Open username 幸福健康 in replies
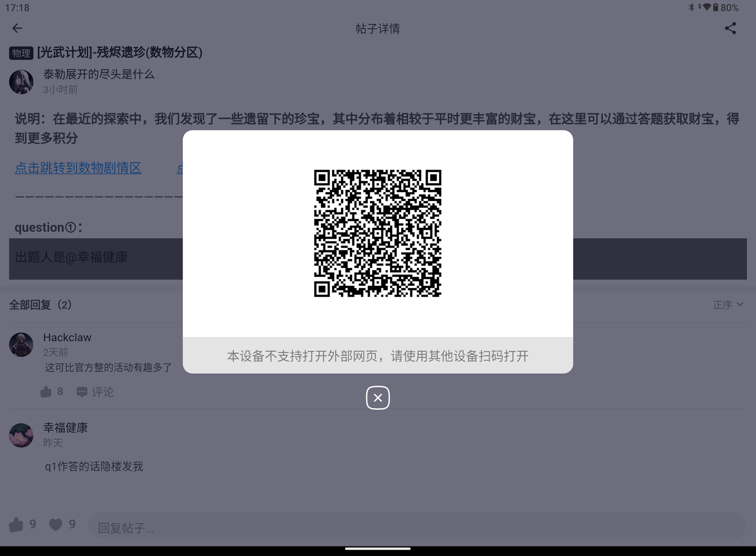The image size is (756, 556). 66,428
